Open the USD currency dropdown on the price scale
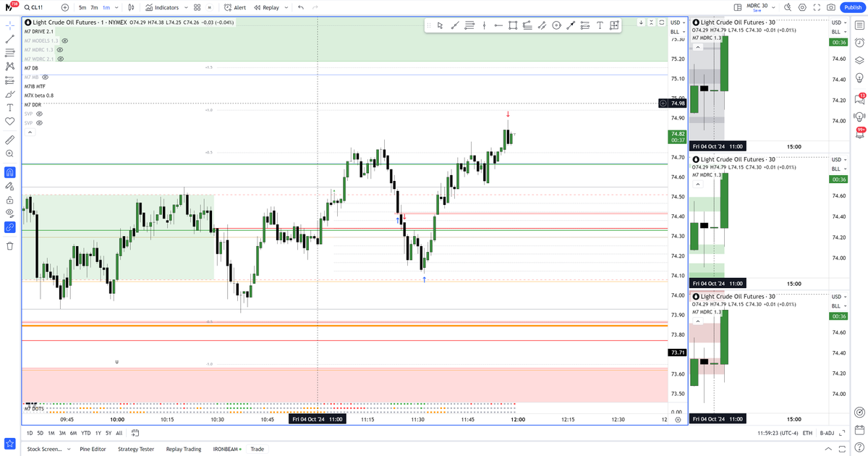This screenshot has height=456, width=868. [x=677, y=22]
